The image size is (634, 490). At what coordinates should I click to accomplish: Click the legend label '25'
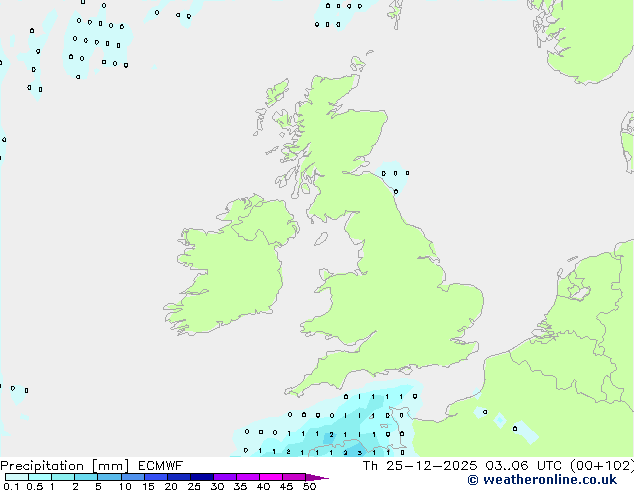coord(194,486)
